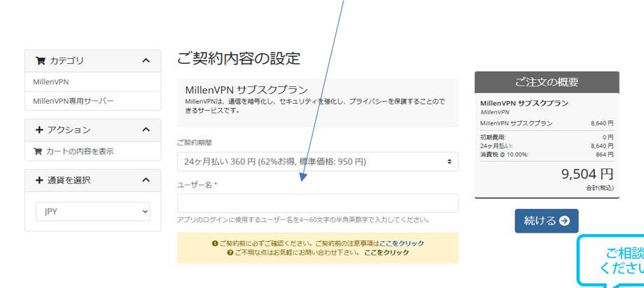Image resolution: width=644 pixels, height=288 pixels.
Task: View cart contents via カートの内容を表示
Action: pos(79,151)
